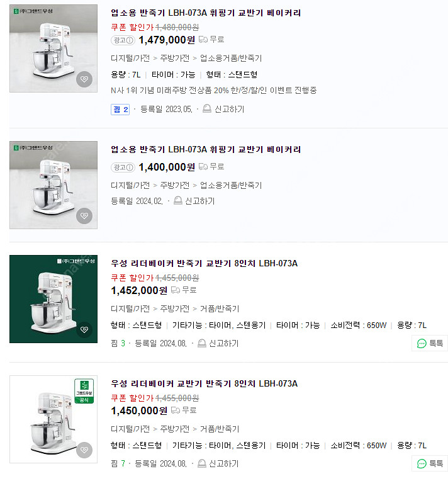This screenshot has width=448, height=481.
Task: Toggle heart icon on the green-background mixer thumbnail
Action: [84, 330]
